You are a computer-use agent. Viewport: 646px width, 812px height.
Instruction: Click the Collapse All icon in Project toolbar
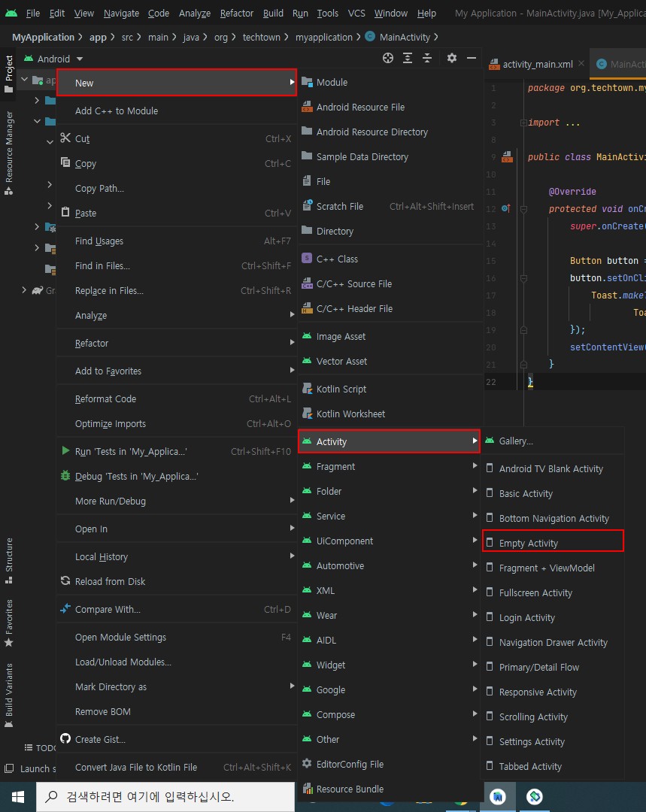[x=427, y=58]
